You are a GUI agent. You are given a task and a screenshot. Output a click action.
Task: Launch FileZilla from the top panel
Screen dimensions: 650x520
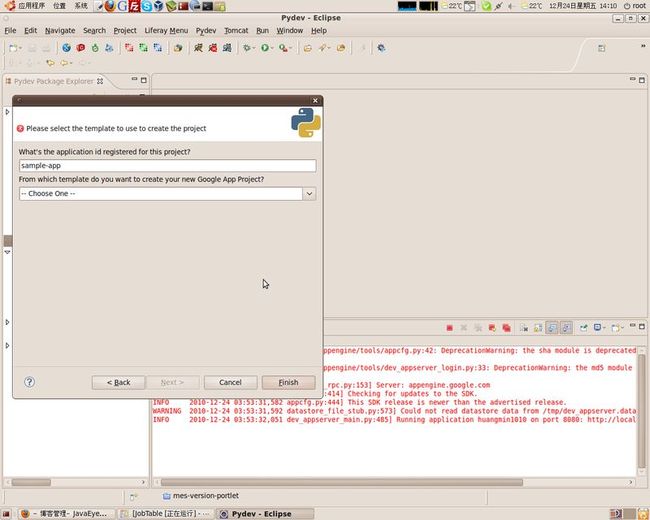[x=134, y=6]
